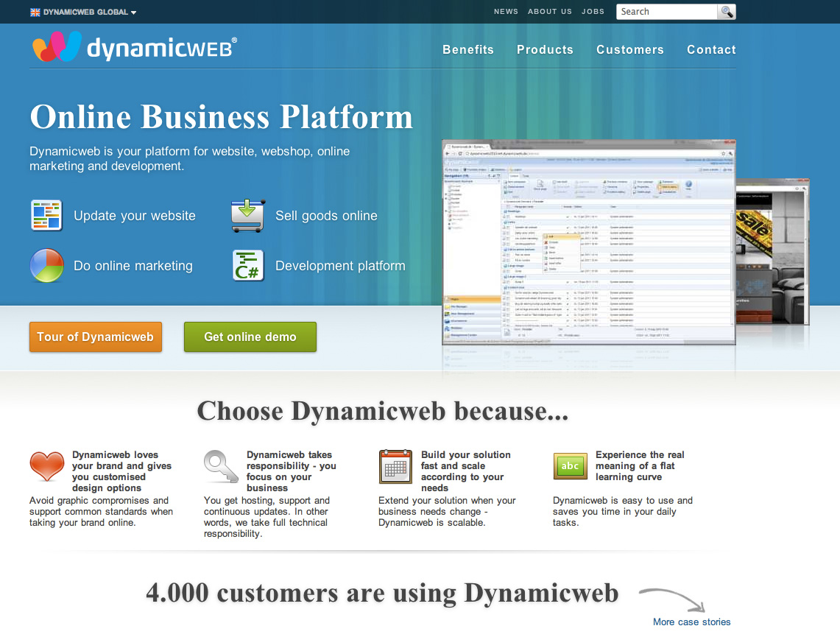
Task: Click the admin interface screenshot
Action: (x=589, y=242)
